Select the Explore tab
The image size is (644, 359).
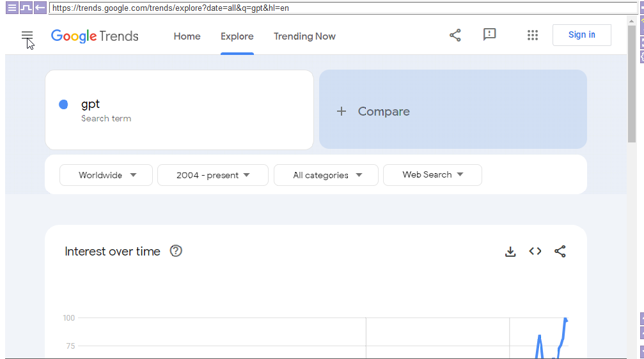pyautogui.click(x=237, y=36)
